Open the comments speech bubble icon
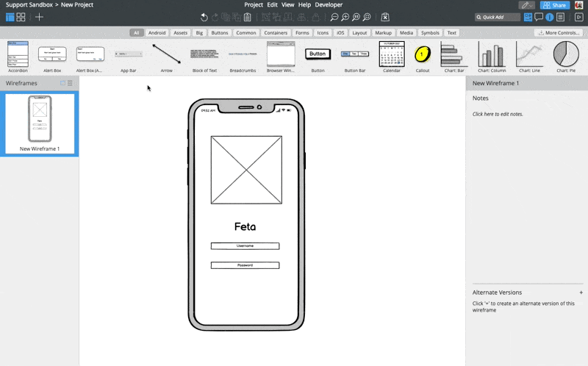The height and width of the screenshot is (366, 588). [539, 17]
